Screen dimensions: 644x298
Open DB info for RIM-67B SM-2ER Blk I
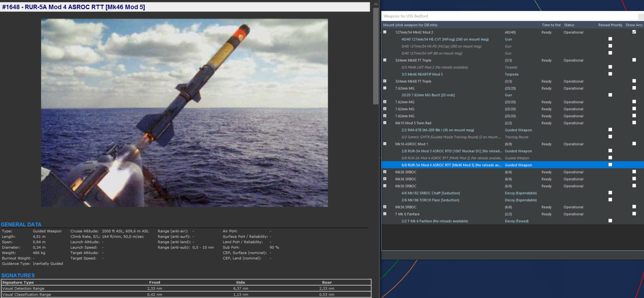[x=438, y=130]
